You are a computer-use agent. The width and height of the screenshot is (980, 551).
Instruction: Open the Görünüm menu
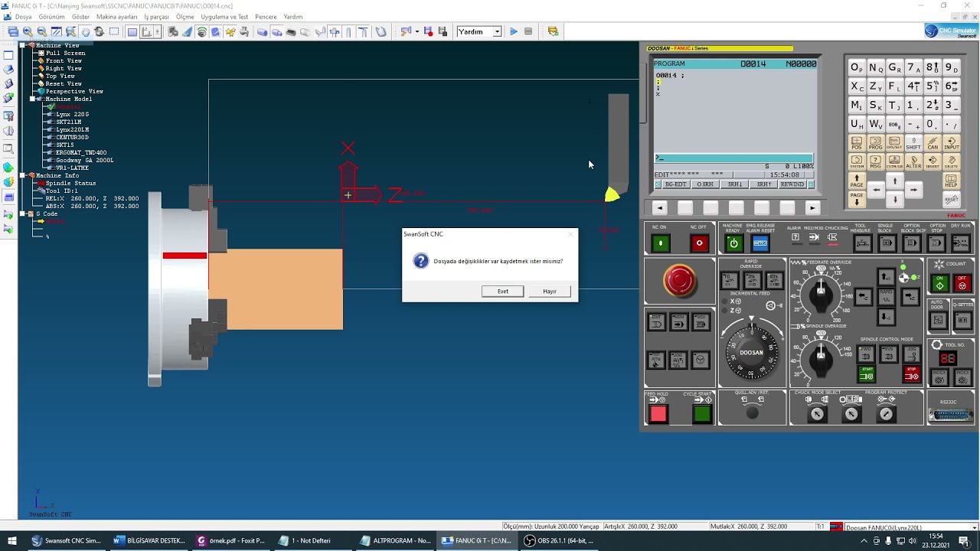(51, 17)
